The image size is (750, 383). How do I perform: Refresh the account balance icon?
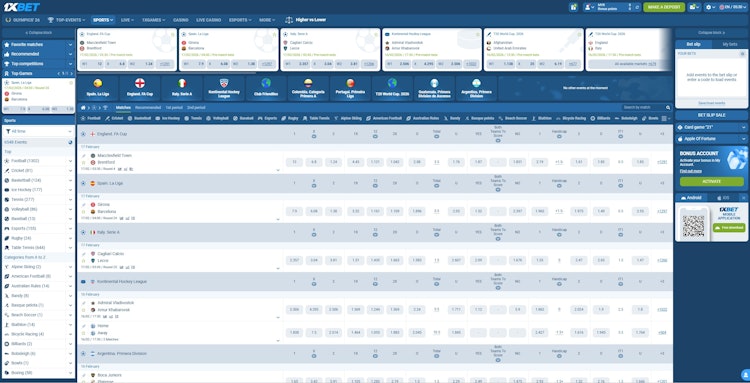[x=637, y=7]
